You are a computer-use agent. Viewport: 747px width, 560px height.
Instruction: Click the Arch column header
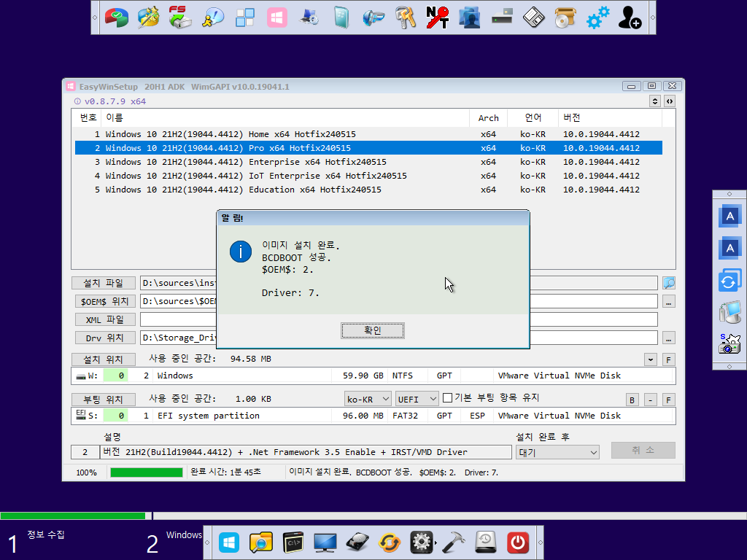coord(488,117)
